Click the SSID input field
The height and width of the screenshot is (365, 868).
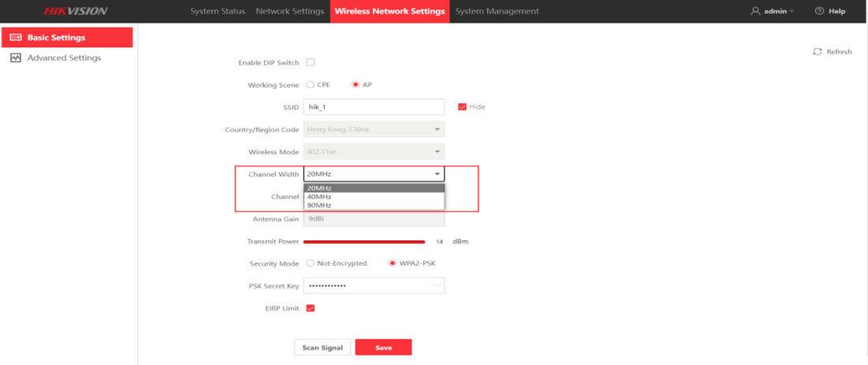click(374, 106)
